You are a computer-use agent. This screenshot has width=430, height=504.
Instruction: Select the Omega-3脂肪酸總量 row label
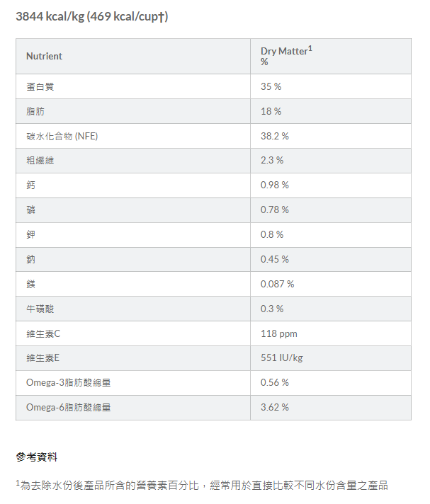(69, 382)
